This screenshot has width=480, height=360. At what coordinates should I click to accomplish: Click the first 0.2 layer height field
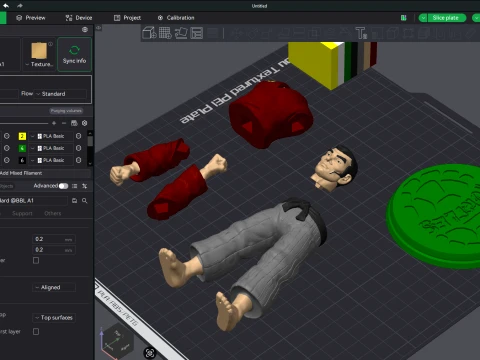tap(54, 239)
